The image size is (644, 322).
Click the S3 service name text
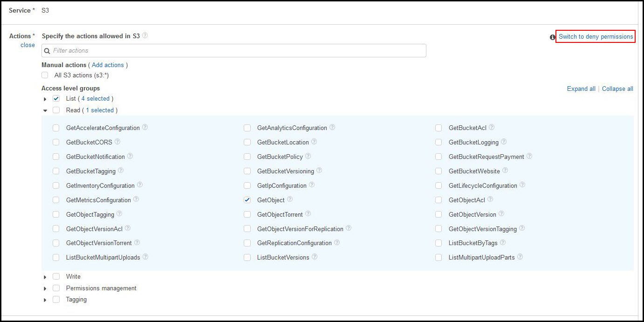pyautogui.click(x=45, y=10)
